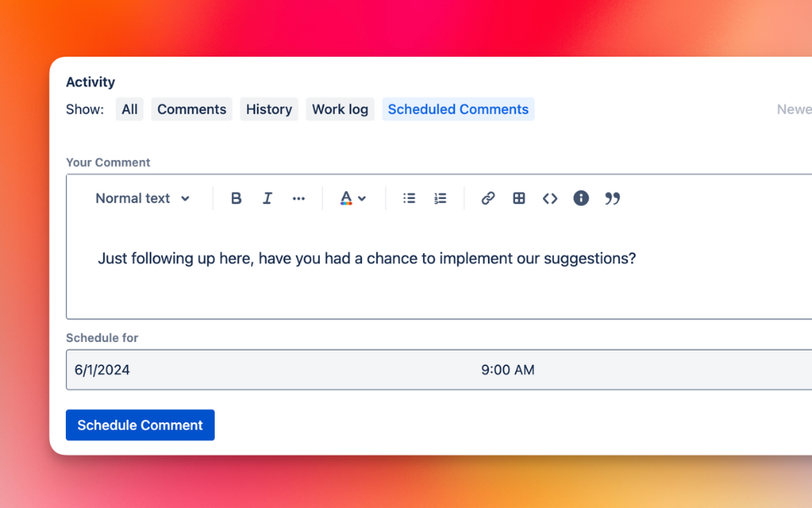Switch to the Comments filter
Image resolution: width=812 pixels, height=508 pixels.
pyautogui.click(x=192, y=109)
